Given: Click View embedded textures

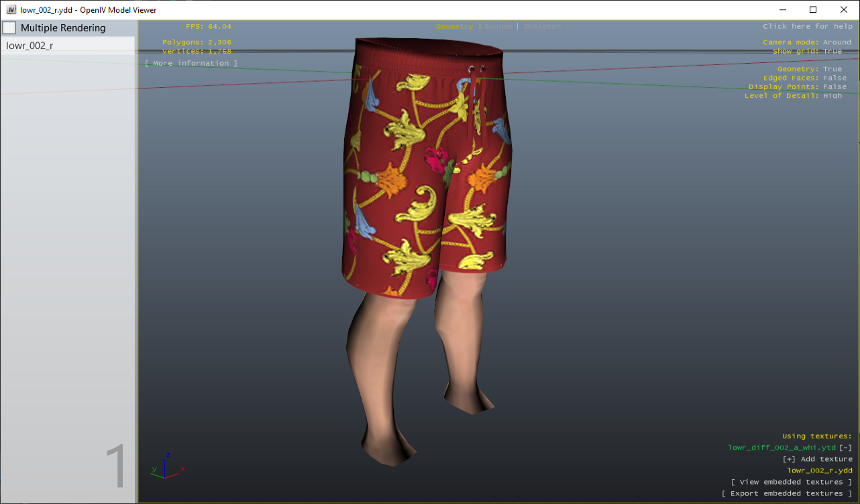Looking at the screenshot, I should coord(792,481).
